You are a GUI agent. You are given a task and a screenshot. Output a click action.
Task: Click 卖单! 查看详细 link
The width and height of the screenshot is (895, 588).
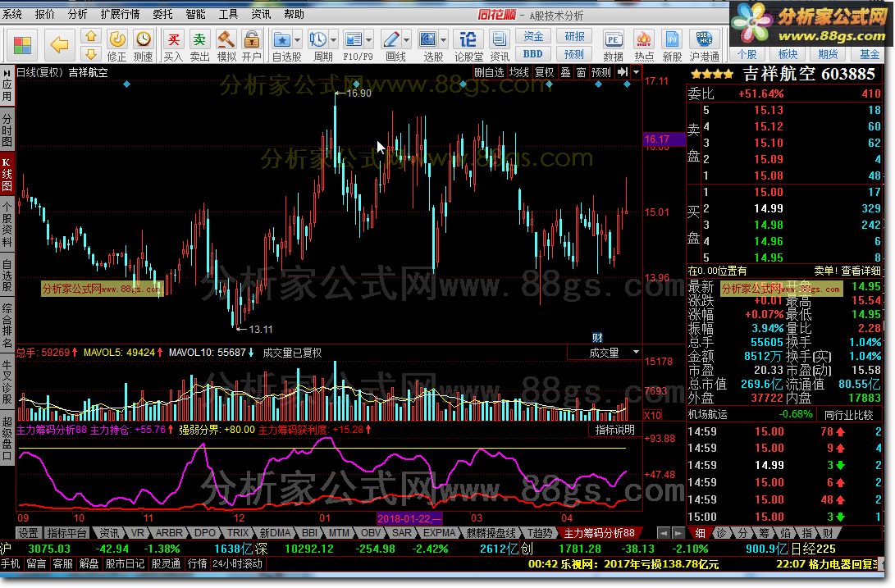click(x=847, y=271)
